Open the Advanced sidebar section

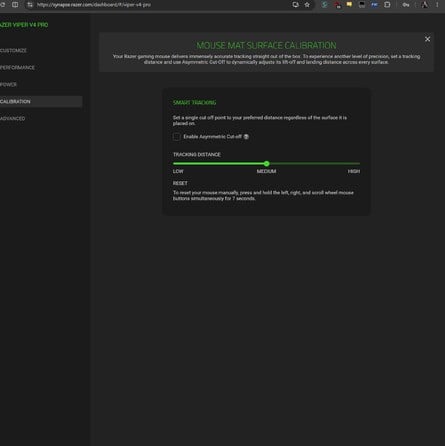point(13,119)
